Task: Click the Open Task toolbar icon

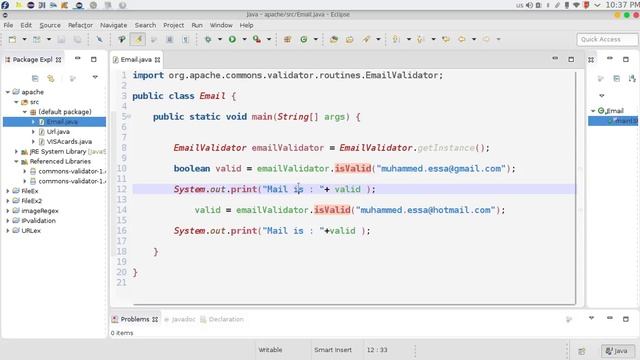Action: (x=349, y=40)
